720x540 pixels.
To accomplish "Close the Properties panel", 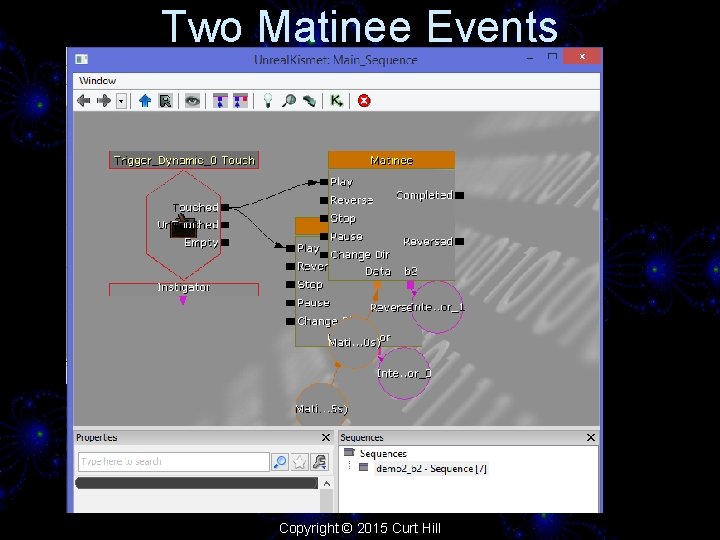I will pos(326,438).
